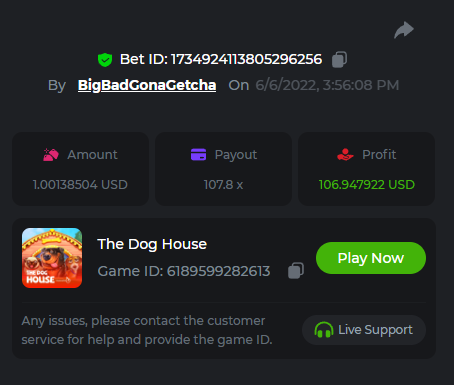Open BigBadGonaGetcha user profile link
454x385 pixels.
pos(147,85)
